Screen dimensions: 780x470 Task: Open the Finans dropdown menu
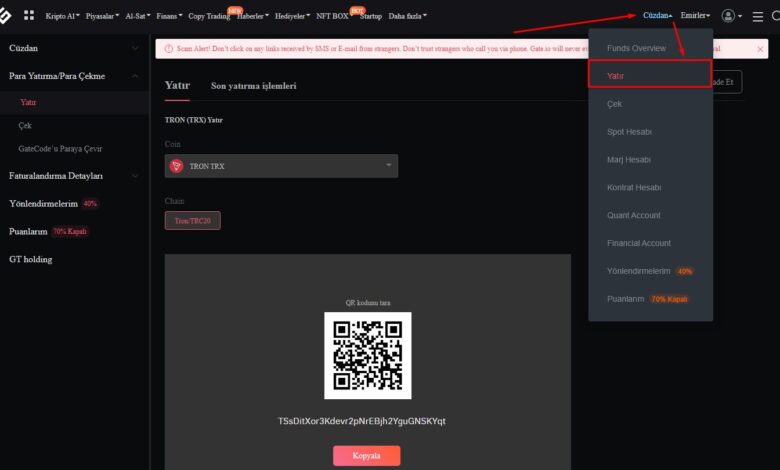coord(169,16)
